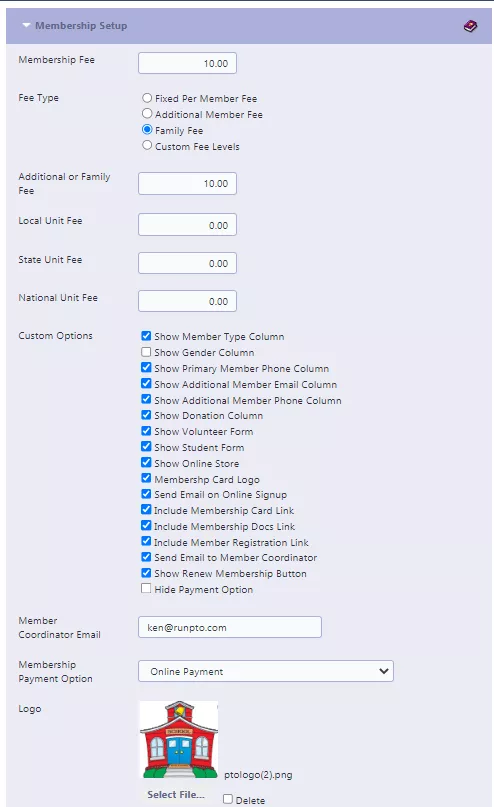Toggle Send Email to Member Coordinator

click(146, 557)
